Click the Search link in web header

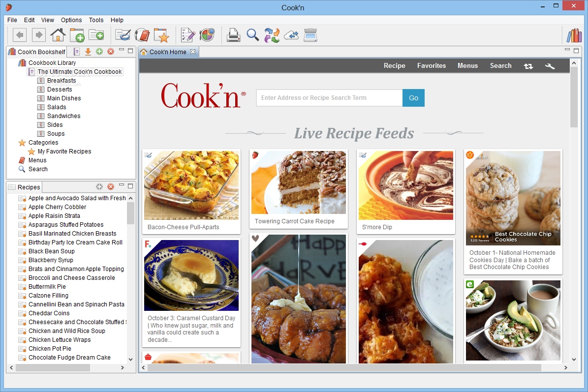point(500,65)
